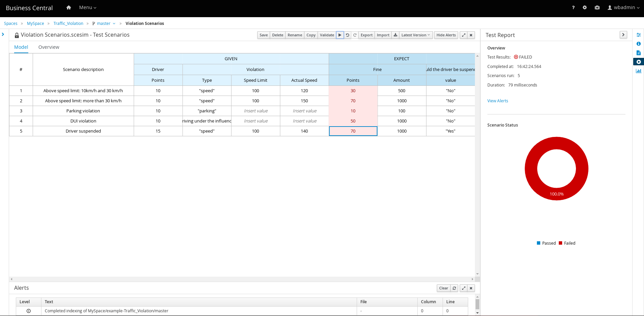
Task: Click the Hide Alerts button
Action: tap(446, 35)
